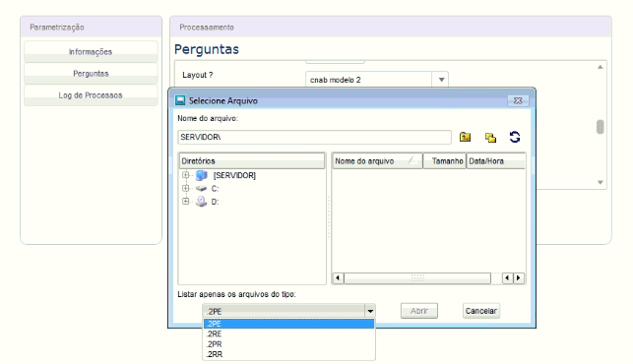Click the refresh file list icon
This screenshot has height=364, width=633.
point(515,137)
